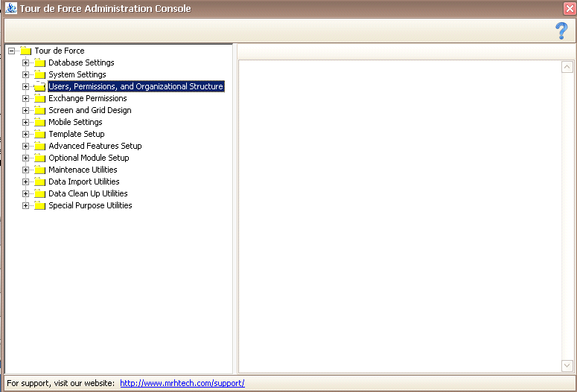The width and height of the screenshot is (577, 392).
Task: Expand the Exchange Permissions node
Action: coord(25,98)
